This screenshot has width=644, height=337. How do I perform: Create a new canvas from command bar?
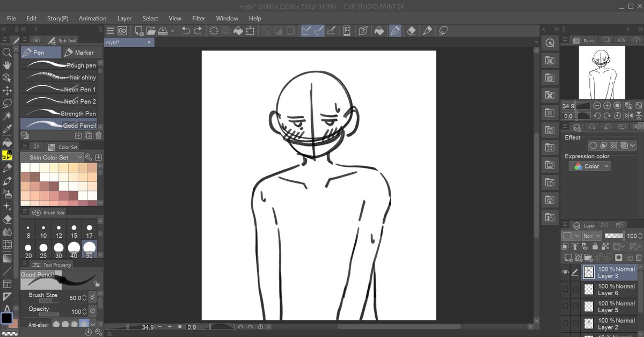(139, 31)
